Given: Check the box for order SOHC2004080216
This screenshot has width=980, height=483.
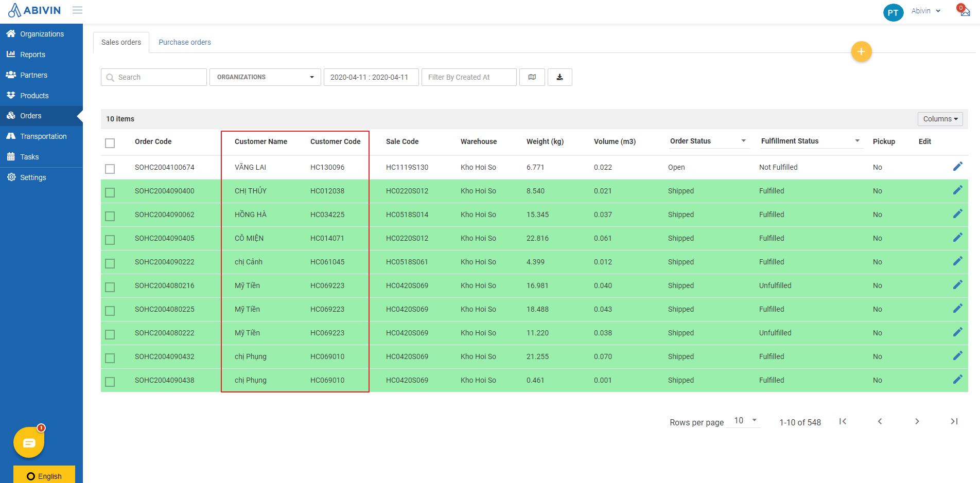Looking at the screenshot, I should click(110, 287).
